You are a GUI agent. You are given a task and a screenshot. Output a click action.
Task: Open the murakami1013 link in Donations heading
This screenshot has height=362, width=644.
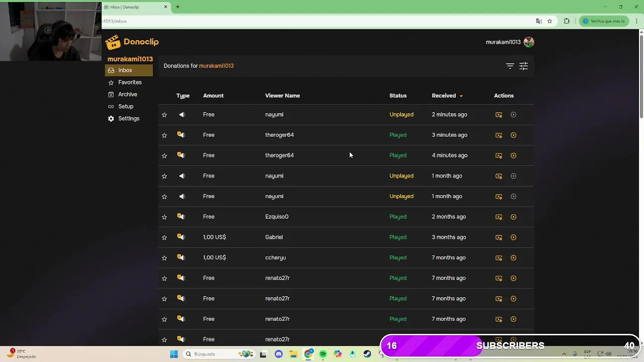tap(216, 66)
